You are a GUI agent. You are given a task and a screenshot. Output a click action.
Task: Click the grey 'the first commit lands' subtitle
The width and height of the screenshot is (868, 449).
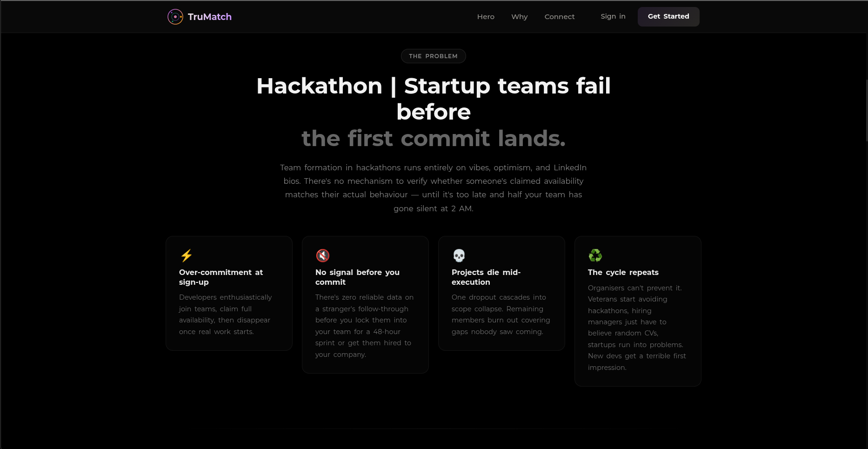click(434, 138)
